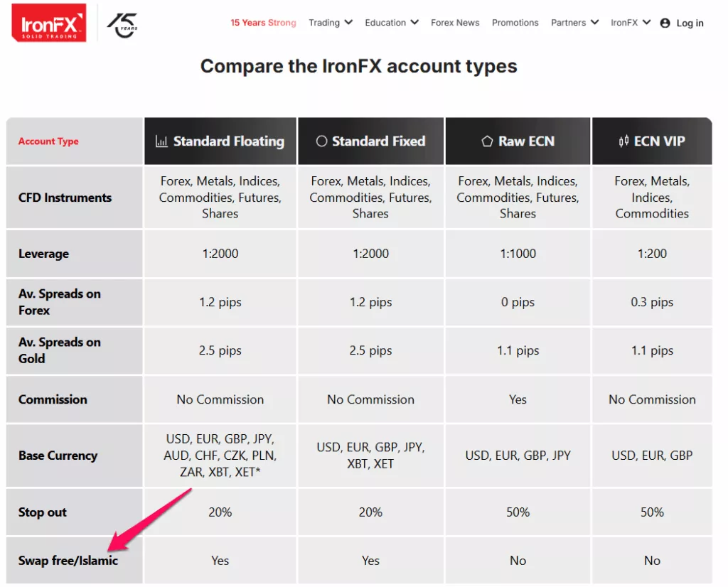Click the 15 Years anniversary badge icon

(x=122, y=25)
